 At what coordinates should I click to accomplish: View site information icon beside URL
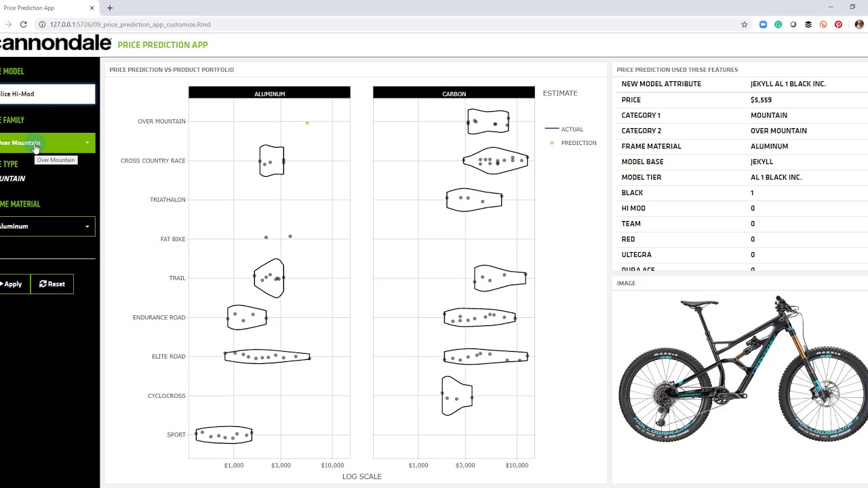(x=42, y=24)
